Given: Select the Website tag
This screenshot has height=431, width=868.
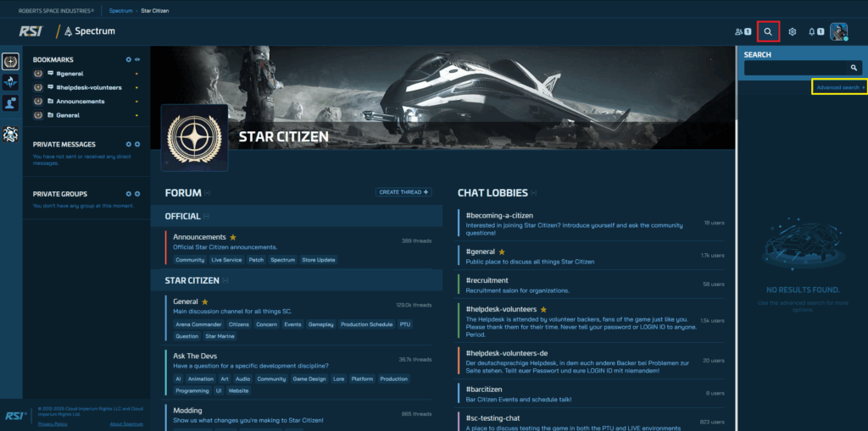Looking at the screenshot, I should point(238,390).
